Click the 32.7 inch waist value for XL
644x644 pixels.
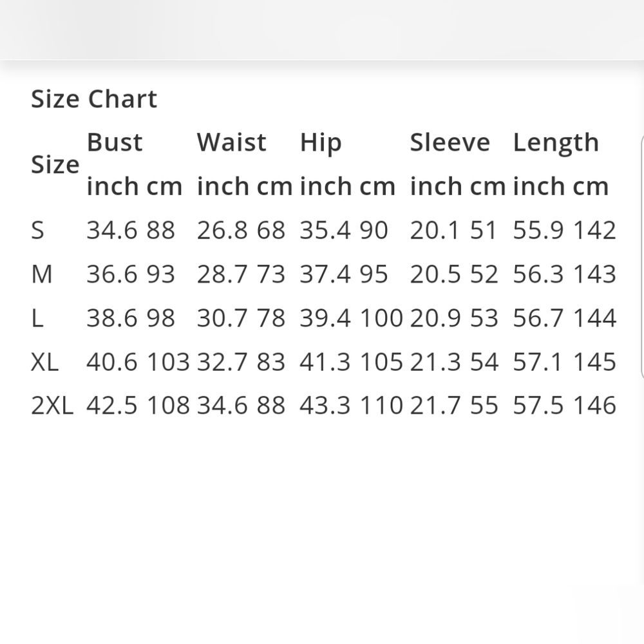pyautogui.click(x=223, y=362)
